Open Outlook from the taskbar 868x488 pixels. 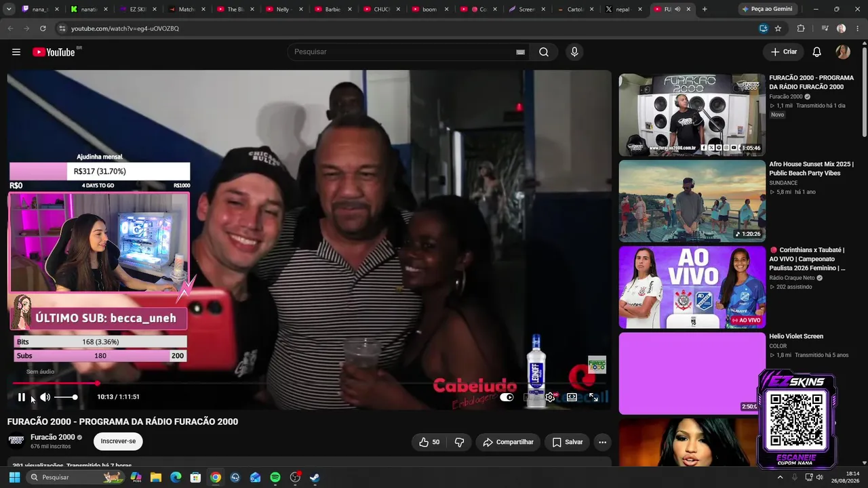click(x=255, y=477)
